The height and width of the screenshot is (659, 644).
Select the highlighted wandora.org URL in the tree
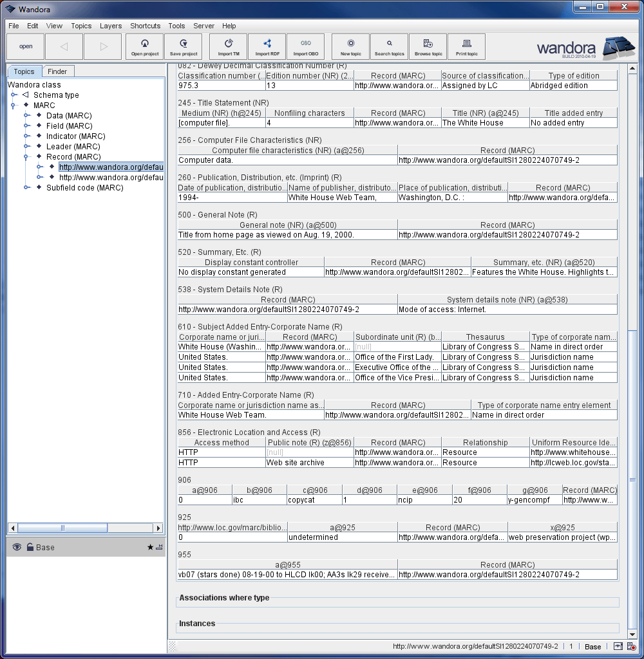[x=110, y=167]
